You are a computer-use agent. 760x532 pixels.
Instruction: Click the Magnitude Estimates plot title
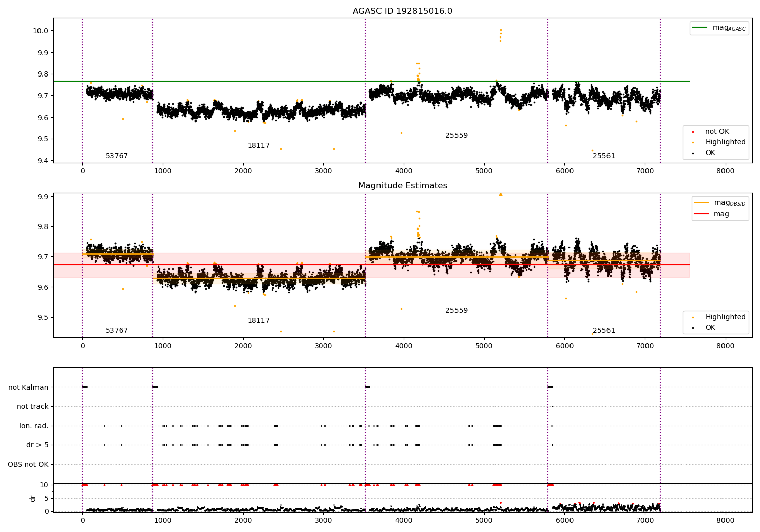pos(402,186)
